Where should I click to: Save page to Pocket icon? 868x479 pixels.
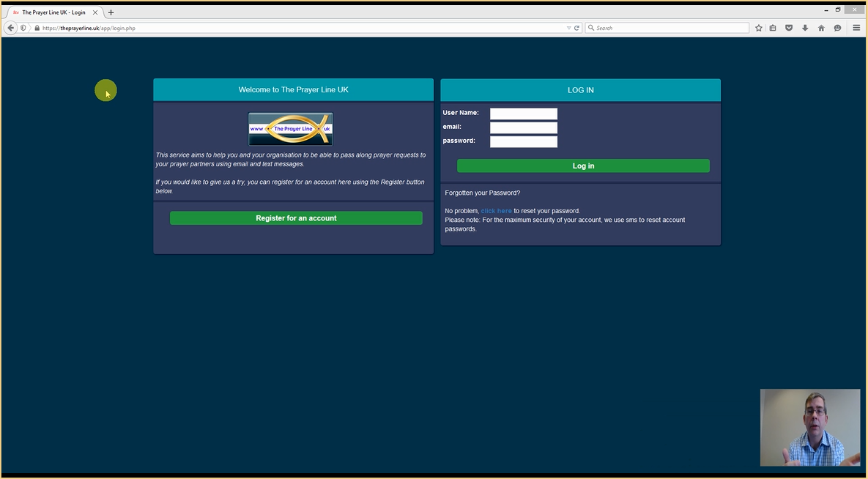pyautogui.click(x=789, y=28)
